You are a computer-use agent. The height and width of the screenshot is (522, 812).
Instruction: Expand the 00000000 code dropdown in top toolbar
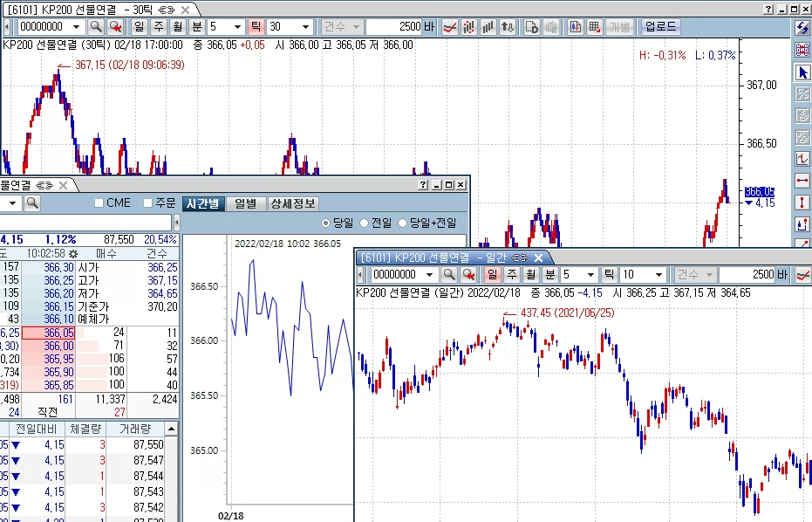(x=78, y=27)
